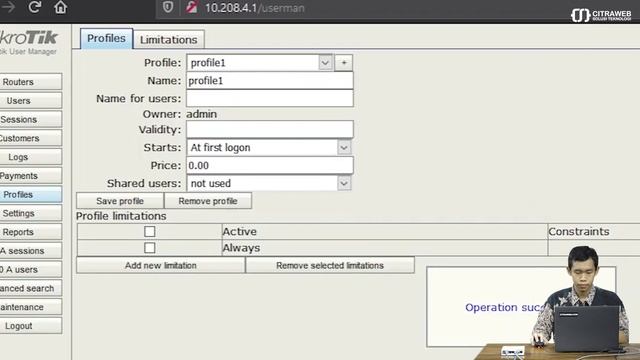
Task: Click Remove selected limitations button
Action: 330,265
